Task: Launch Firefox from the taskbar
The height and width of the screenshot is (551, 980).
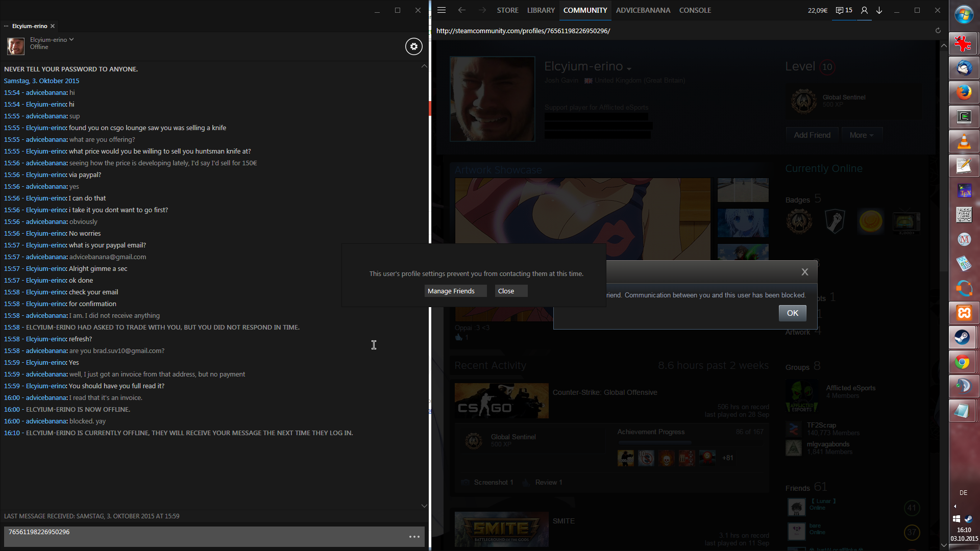Action: (964, 92)
